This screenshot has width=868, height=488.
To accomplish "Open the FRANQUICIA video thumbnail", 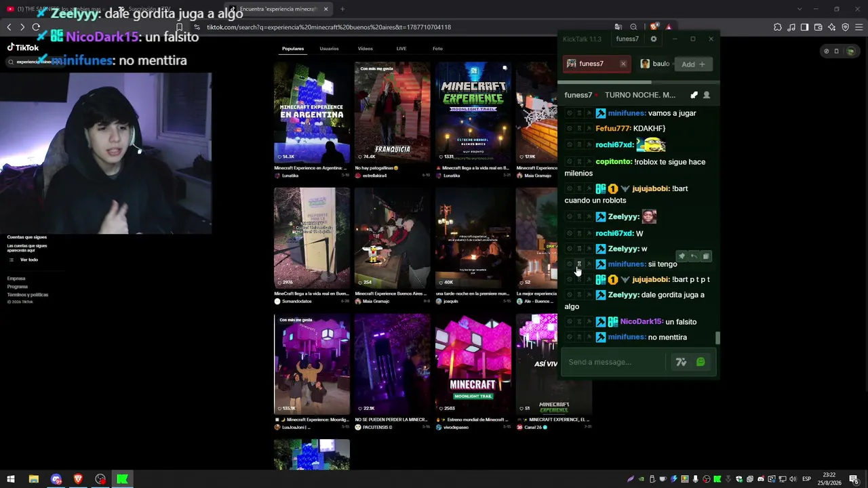I will [x=392, y=113].
